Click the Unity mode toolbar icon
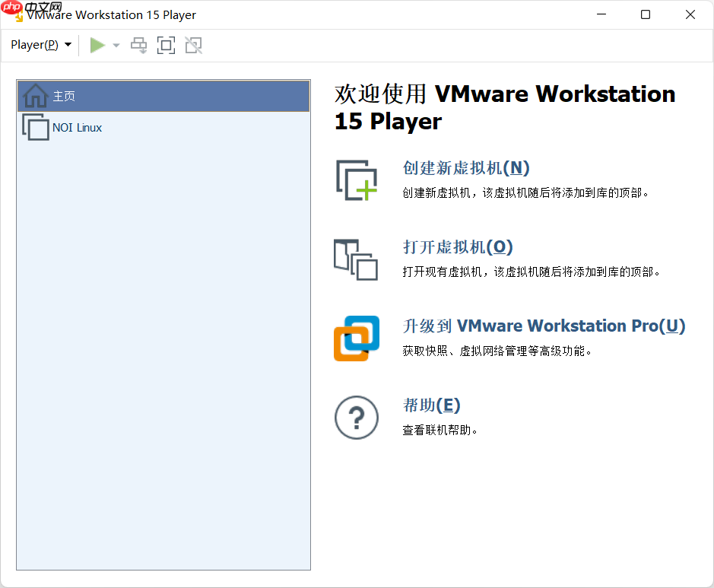The image size is (714, 588). coord(193,45)
